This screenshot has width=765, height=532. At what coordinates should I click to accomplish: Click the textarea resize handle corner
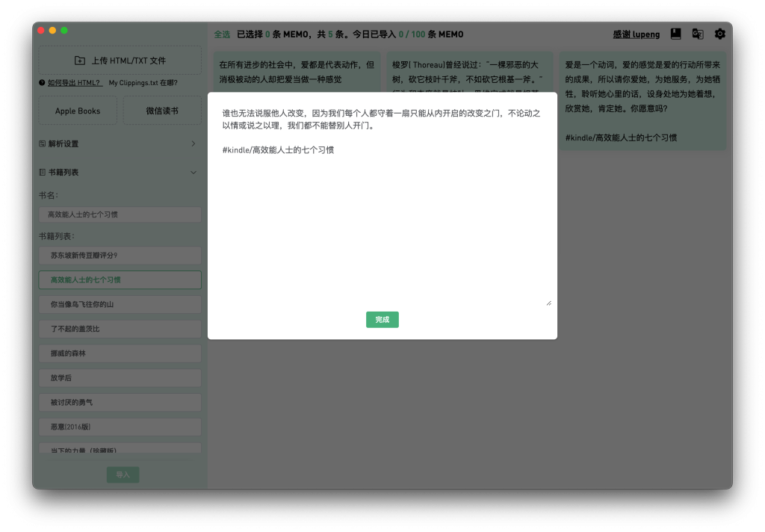click(548, 303)
